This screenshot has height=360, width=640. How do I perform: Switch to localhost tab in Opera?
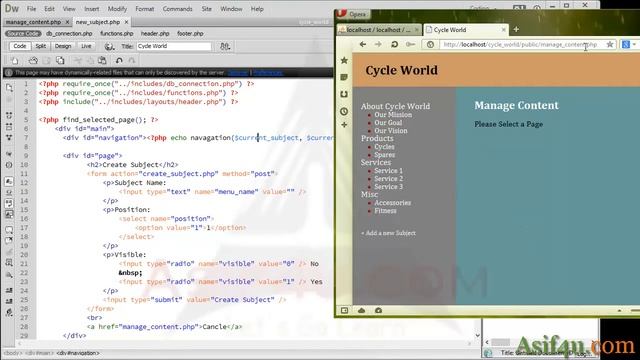(378, 30)
